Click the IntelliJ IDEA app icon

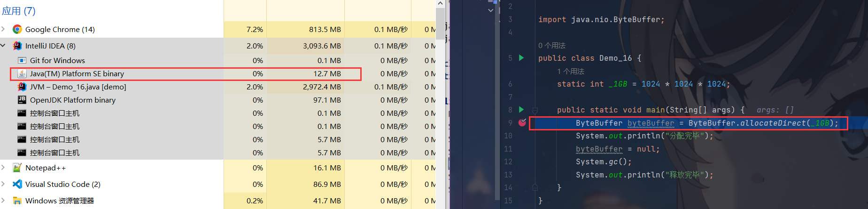(17, 46)
